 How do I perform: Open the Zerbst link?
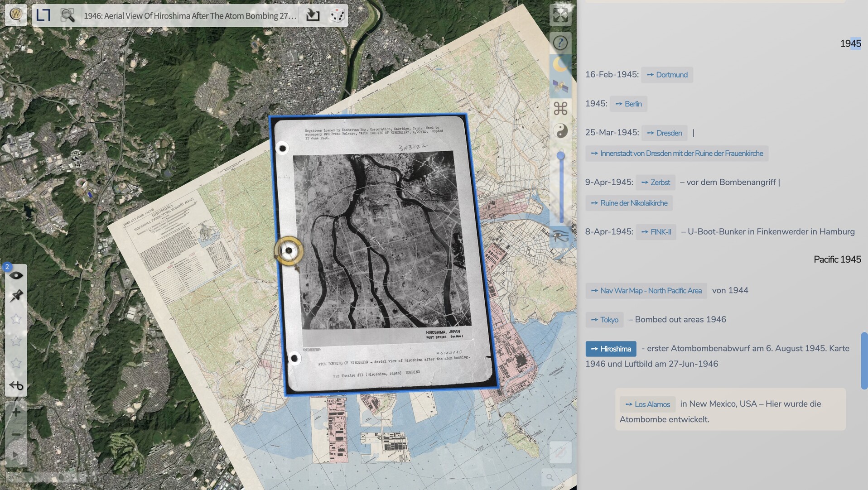tap(656, 183)
